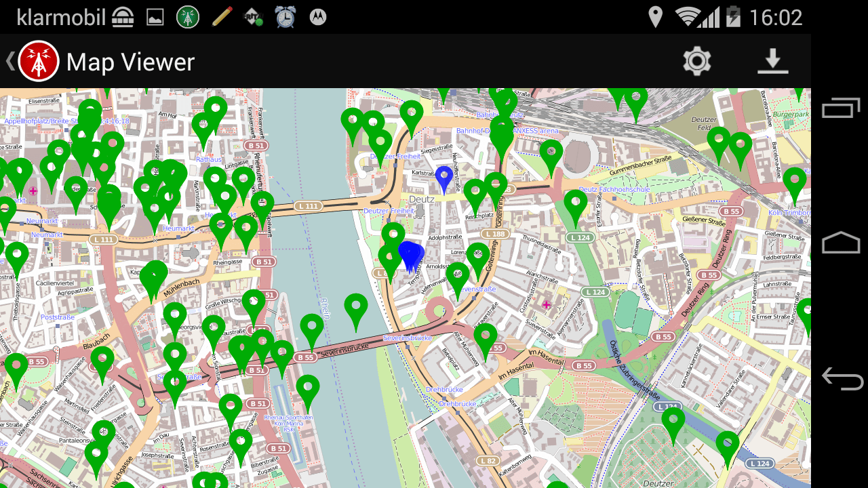This screenshot has height=488, width=868.
Task: Tap the red radio tower app icon
Action: pos(39,61)
